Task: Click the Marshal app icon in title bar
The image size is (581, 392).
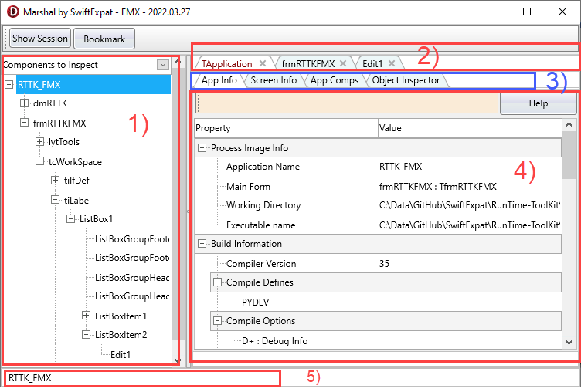Action: coord(12,12)
